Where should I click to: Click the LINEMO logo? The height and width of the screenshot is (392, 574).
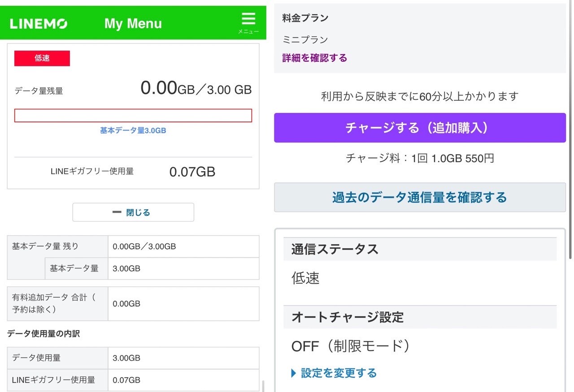39,24
